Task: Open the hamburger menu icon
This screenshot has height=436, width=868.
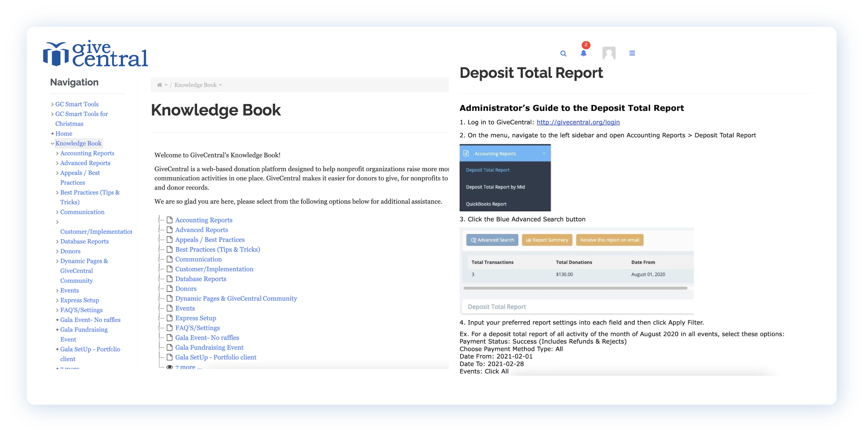Action: coord(632,53)
